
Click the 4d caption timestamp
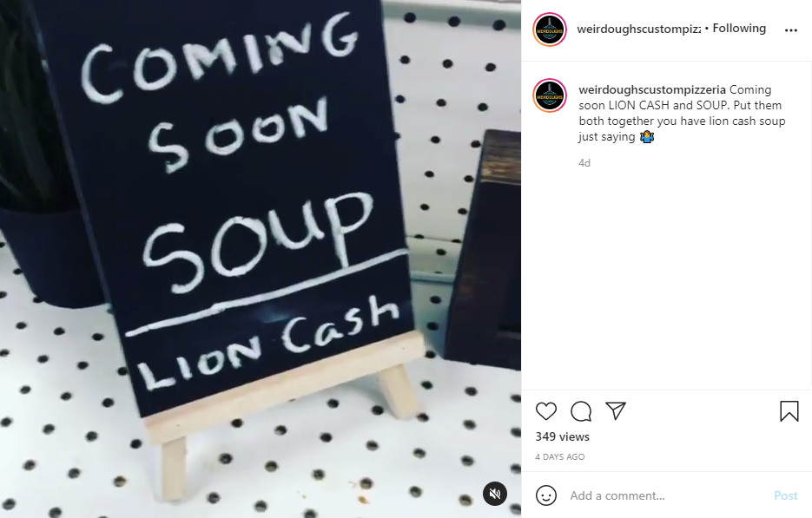click(584, 163)
